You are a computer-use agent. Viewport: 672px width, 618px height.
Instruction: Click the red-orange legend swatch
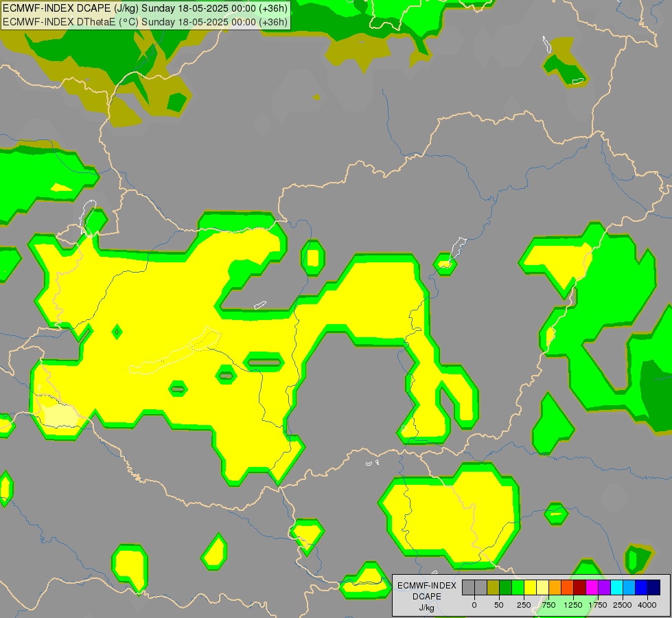tap(567, 587)
